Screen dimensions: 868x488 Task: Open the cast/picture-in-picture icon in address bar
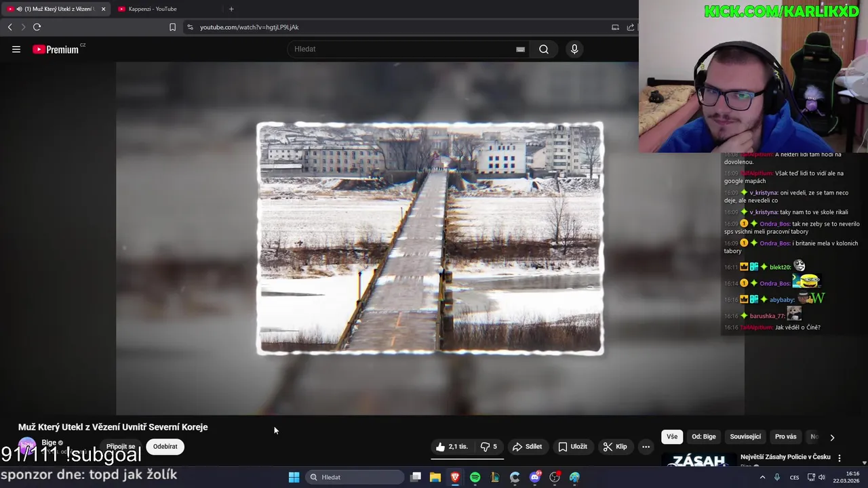(x=615, y=27)
